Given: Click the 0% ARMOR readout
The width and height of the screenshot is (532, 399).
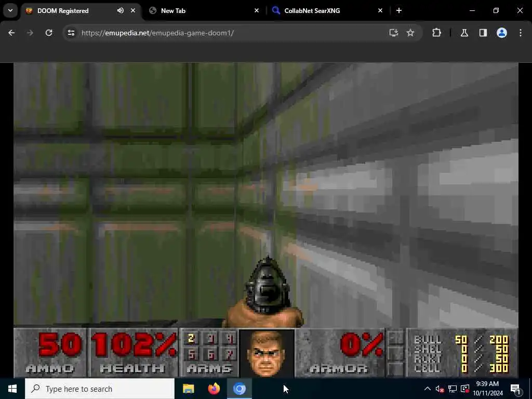Looking at the screenshot, I should point(362,345).
